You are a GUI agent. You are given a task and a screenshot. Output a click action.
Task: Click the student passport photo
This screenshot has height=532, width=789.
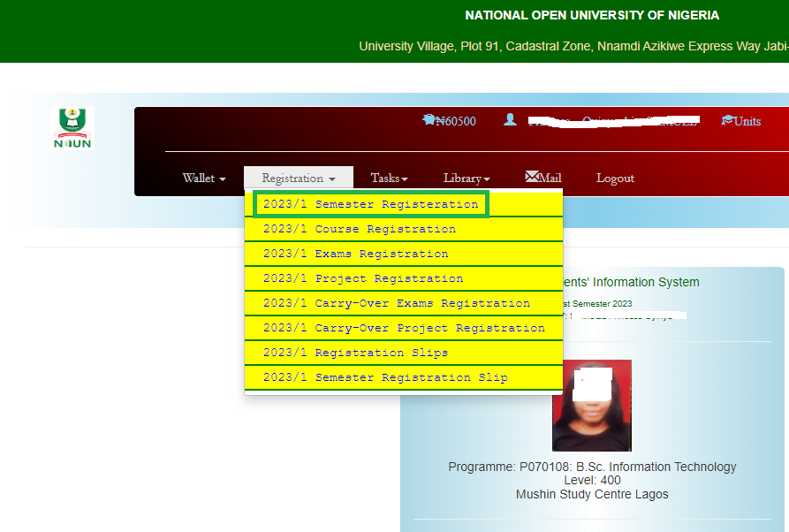(x=592, y=405)
